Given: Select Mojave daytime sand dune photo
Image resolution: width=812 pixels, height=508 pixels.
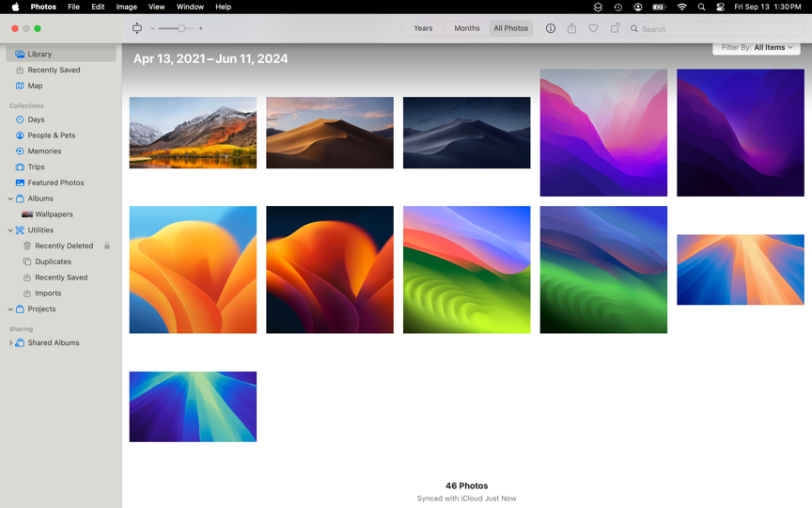Looking at the screenshot, I should [330, 133].
